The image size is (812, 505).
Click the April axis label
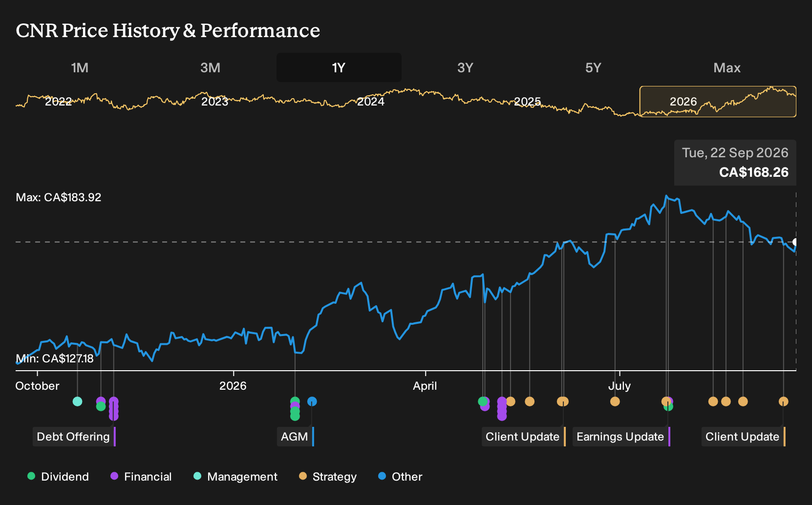click(425, 386)
